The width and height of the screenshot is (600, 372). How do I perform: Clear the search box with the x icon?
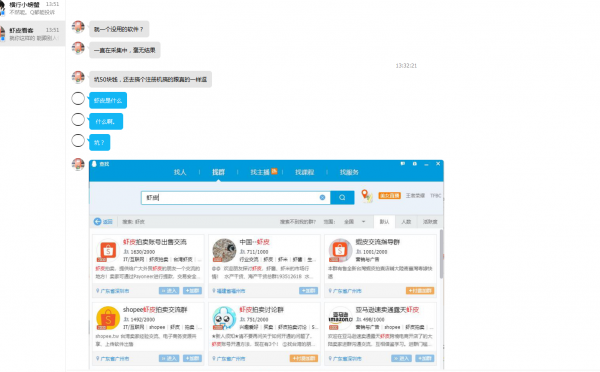322,197
